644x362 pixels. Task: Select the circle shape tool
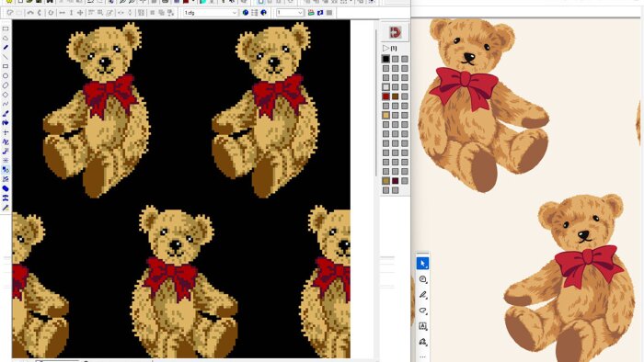pyautogui.click(x=6, y=76)
